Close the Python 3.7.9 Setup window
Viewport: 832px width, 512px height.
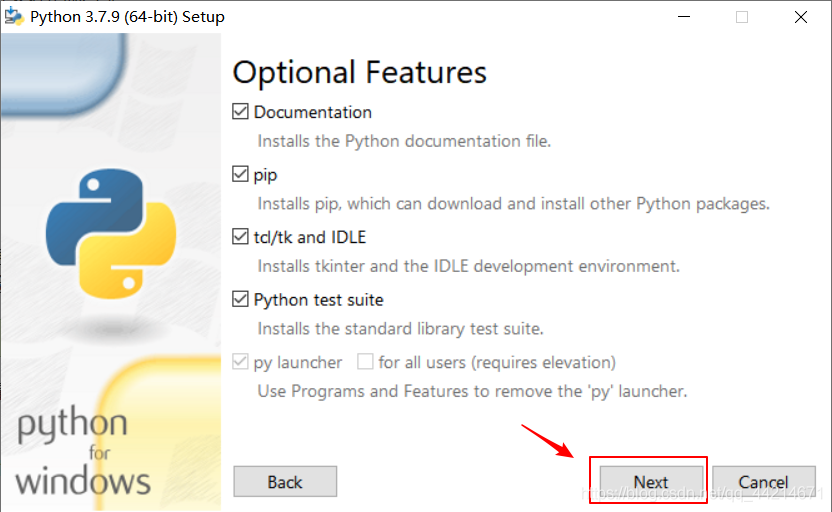[x=801, y=17]
